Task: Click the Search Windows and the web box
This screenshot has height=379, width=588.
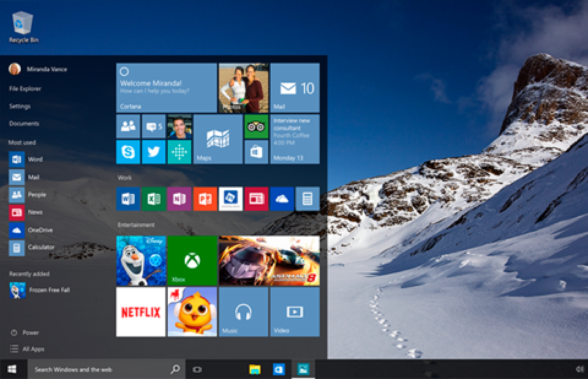Action: point(107,370)
